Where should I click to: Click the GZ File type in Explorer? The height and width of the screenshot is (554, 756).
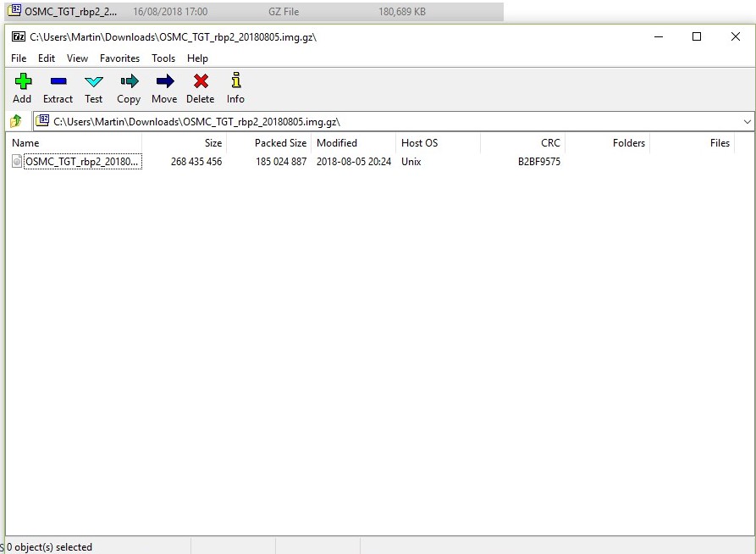click(284, 12)
